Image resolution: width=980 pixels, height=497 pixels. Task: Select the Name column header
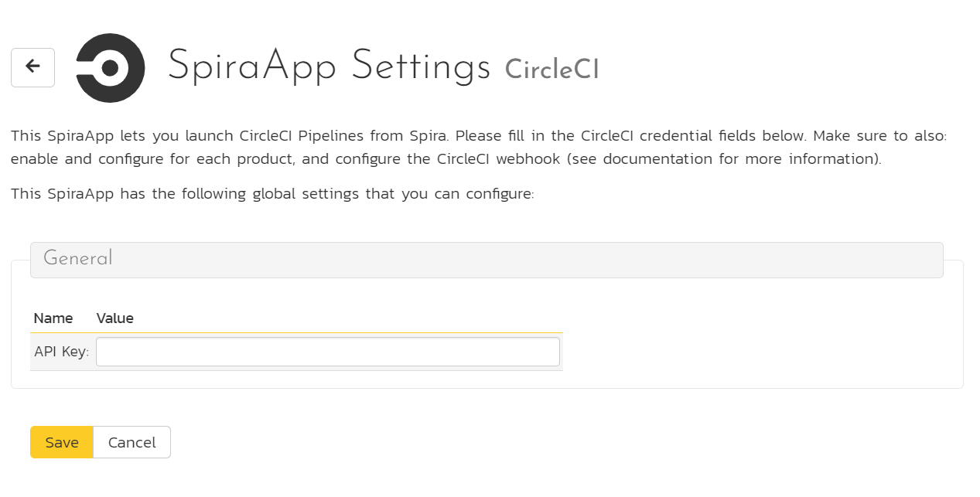(53, 318)
